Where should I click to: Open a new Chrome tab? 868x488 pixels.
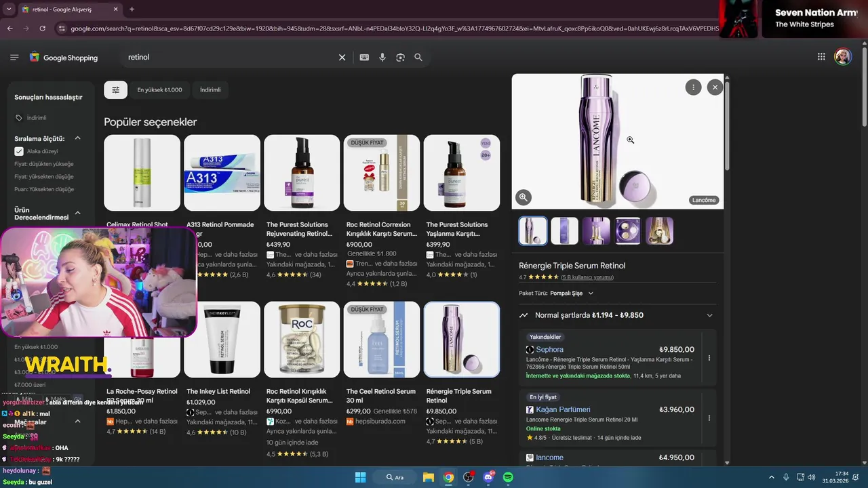132,9
